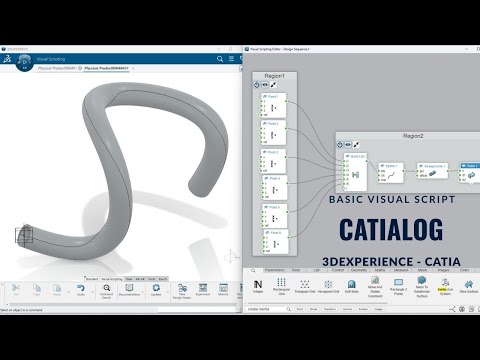Collapse Region1 with the arrows icon
The height and width of the screenshot is (360, 480).
273,85
